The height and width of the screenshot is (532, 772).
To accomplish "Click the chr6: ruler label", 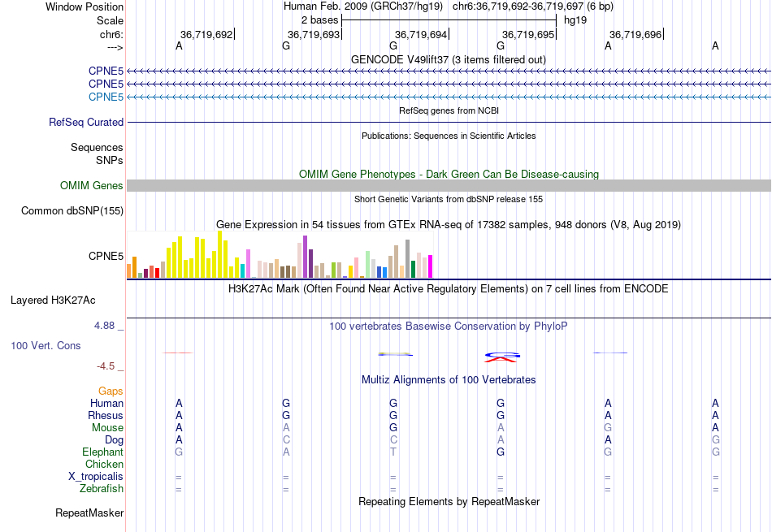I will 111,34.
